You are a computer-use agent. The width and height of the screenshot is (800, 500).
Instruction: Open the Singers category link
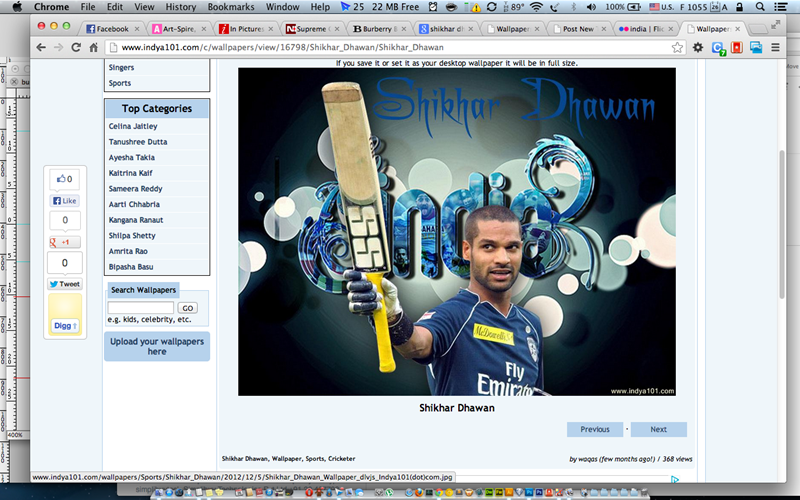(x=121, y=67)
